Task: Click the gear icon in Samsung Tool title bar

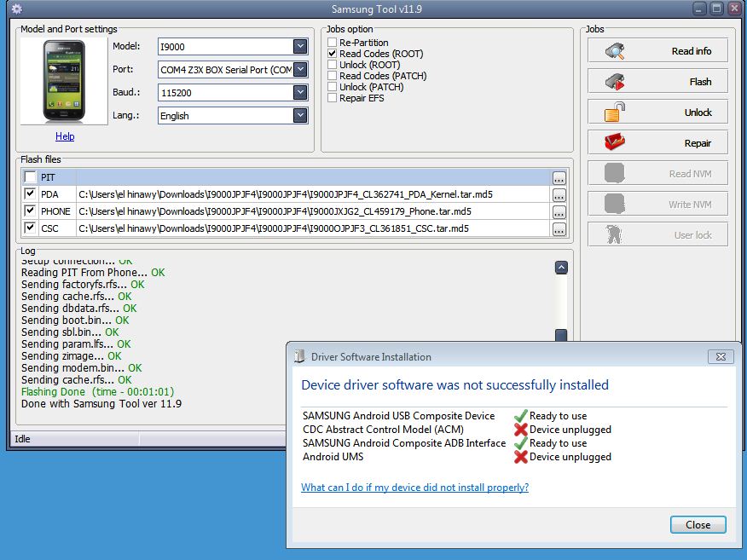Action: pyautogui.click(x=17, y=9)
